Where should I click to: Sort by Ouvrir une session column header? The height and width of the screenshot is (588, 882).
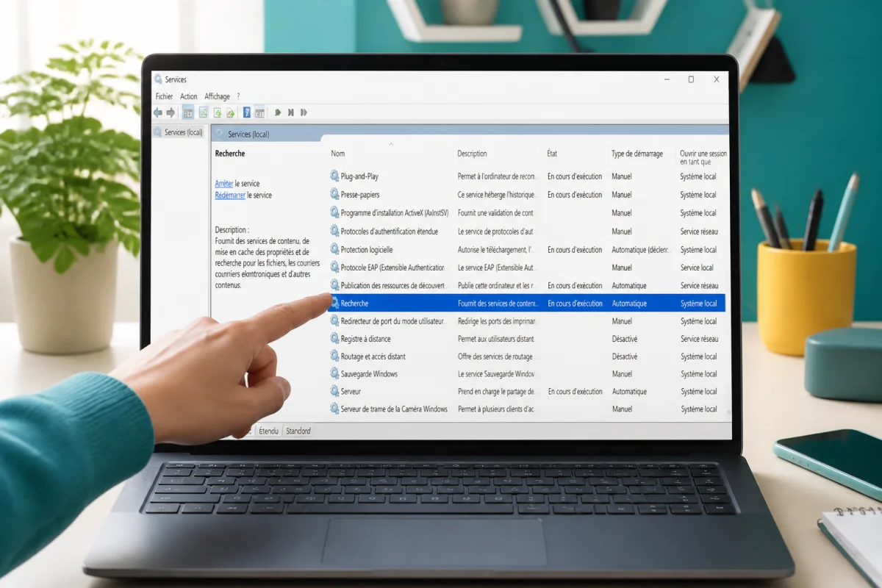pyautogui.click(x=703, y=157)
